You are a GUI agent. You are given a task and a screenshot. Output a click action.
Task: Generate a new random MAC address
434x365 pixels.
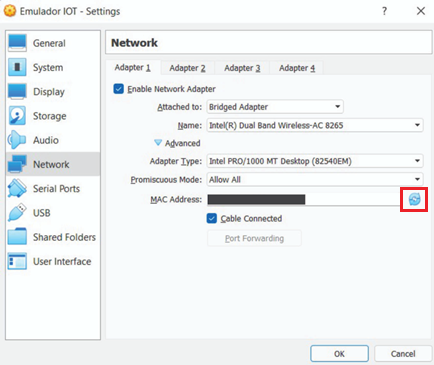click(x=414, y=199)
